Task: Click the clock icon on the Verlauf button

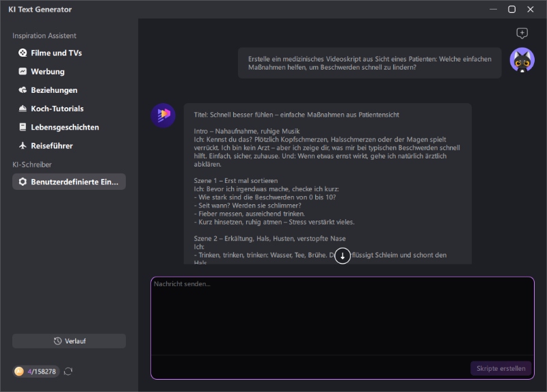Action: click(57, 341)
